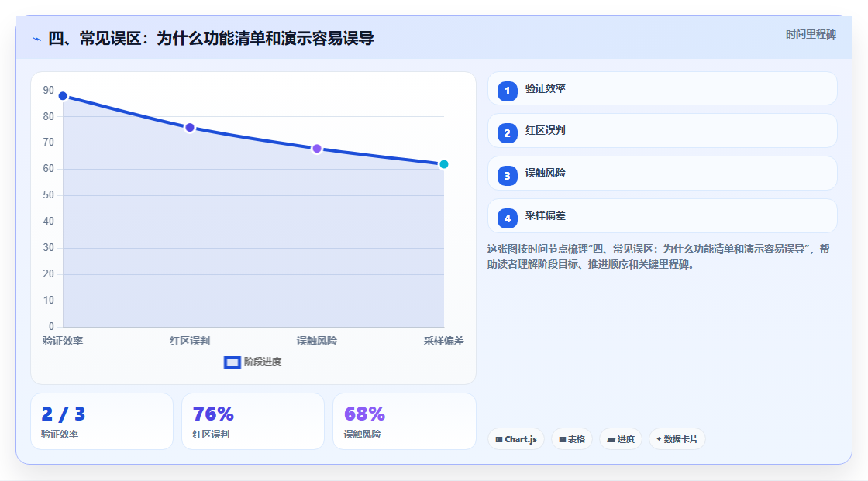Image resolution: width=868 pixels, height=481 pixels.
Task: Click the 时间里程碑 label in header
Action: (811, 35)
